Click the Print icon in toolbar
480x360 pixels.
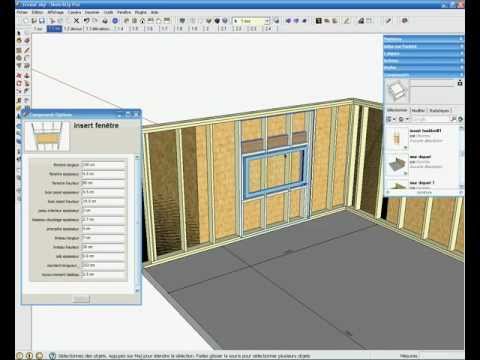[105, 21]
